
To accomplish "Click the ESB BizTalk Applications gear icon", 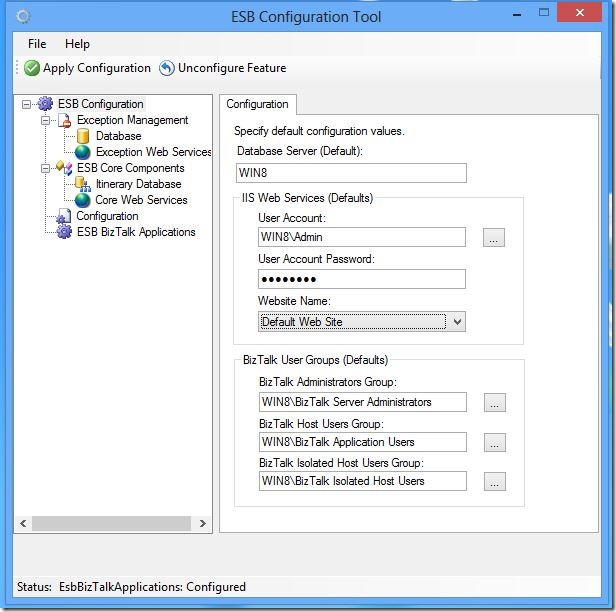I will pyautogui.click(x=64, y=232).
